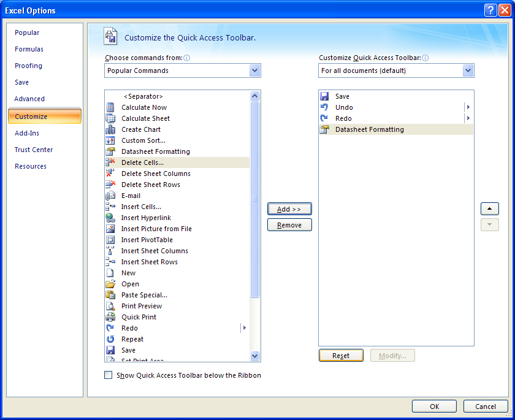Move selected command up with arrow button
This screenshot has width=515, height=420.
490,208
